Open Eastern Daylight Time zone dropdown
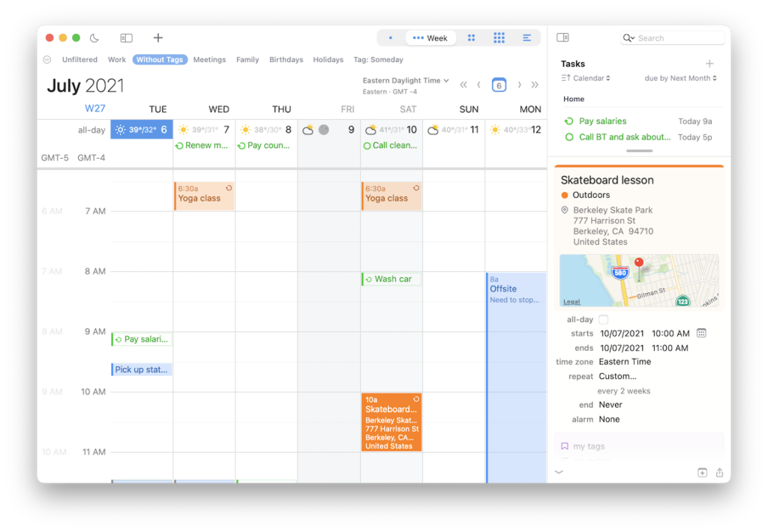Screen dimensions: 768x532 [x=406, y=81]
